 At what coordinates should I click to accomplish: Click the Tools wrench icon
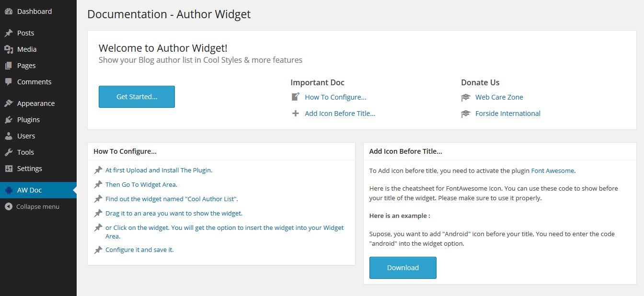coord(9,152)
